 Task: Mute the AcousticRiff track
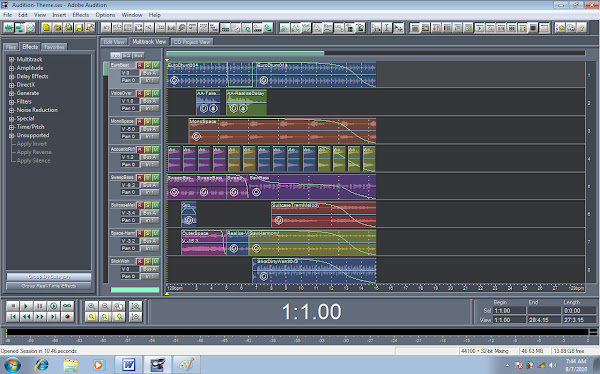click(156, 149)
